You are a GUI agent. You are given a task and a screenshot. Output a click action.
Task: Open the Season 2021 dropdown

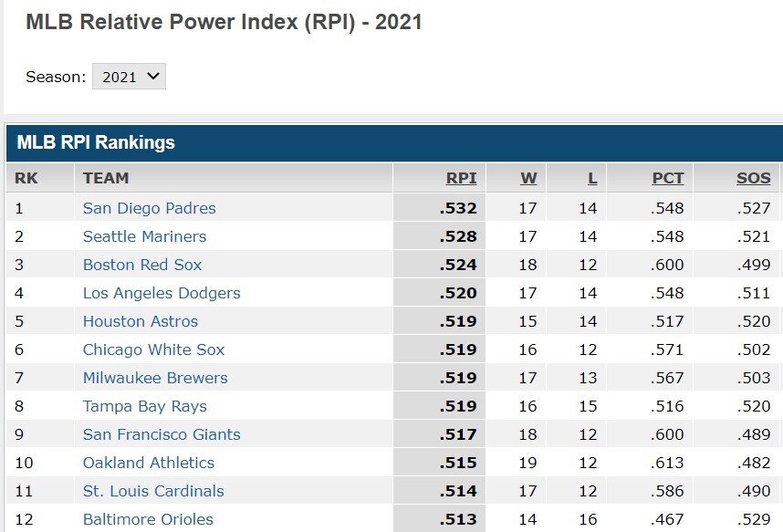click(129, 77)
